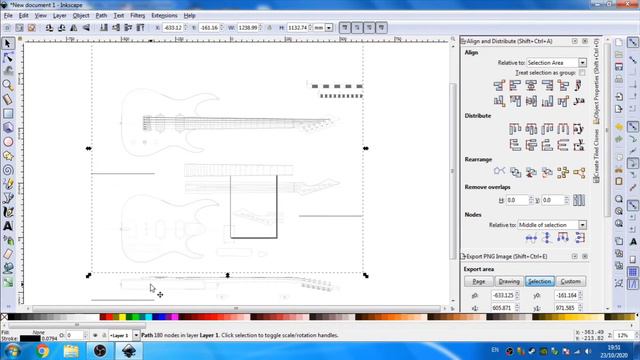640x360 pixels.
Task: Open Chrome from the Windows taskbar
Action: click(x=42, y=351)
